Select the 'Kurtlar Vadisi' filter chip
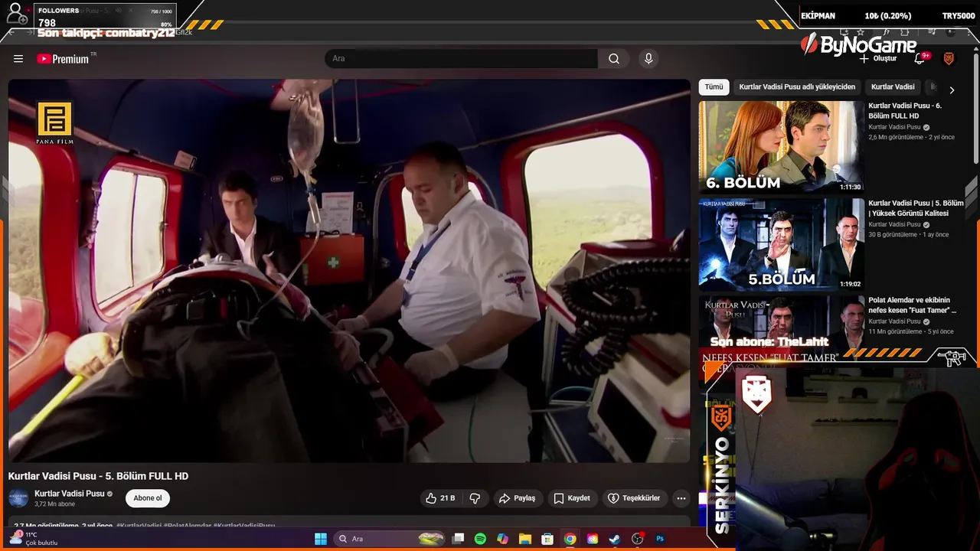The image size is (980, 551). point(893,87)
